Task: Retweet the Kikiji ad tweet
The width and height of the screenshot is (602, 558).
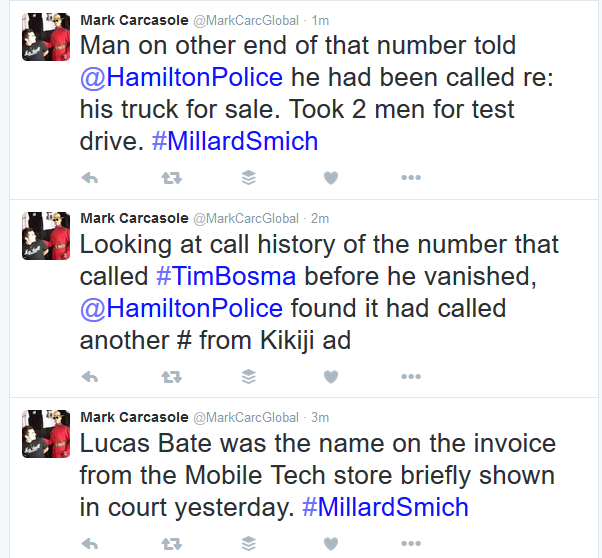Action: pyautogui.click(x=170, y=376)
